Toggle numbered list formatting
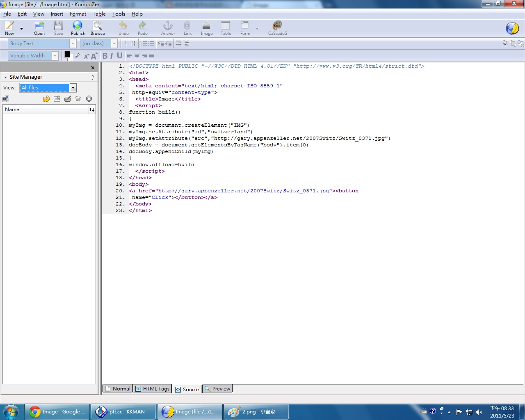525x420 pixels. [x=143, y=43]
